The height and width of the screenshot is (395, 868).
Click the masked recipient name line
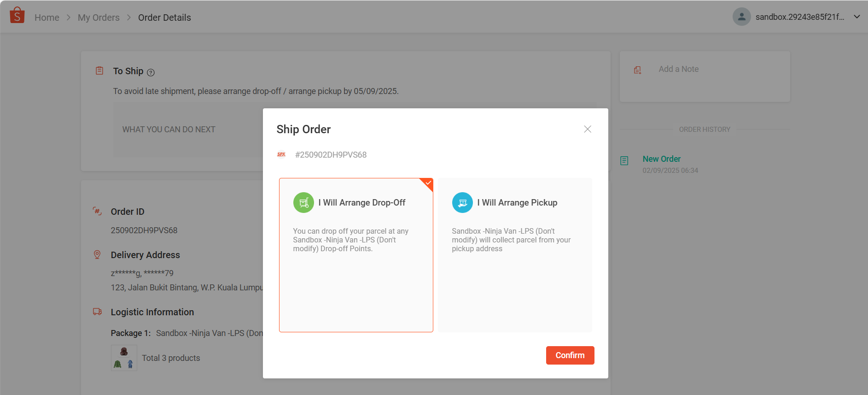pyautogui.click(x=142, y=273)
